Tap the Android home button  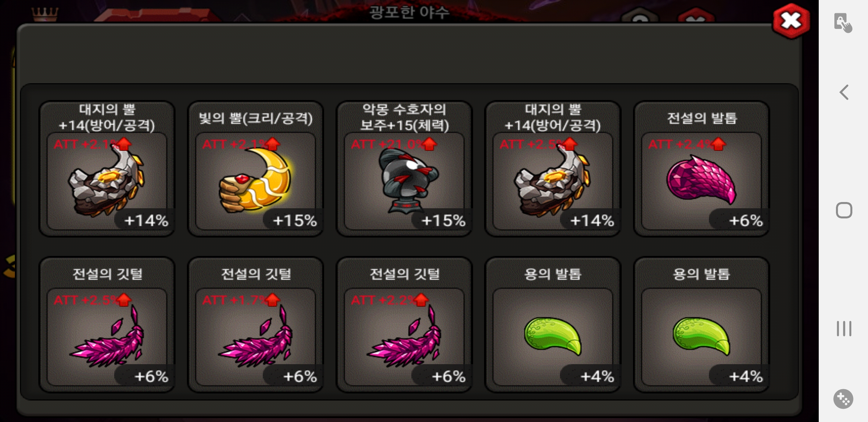844,210
